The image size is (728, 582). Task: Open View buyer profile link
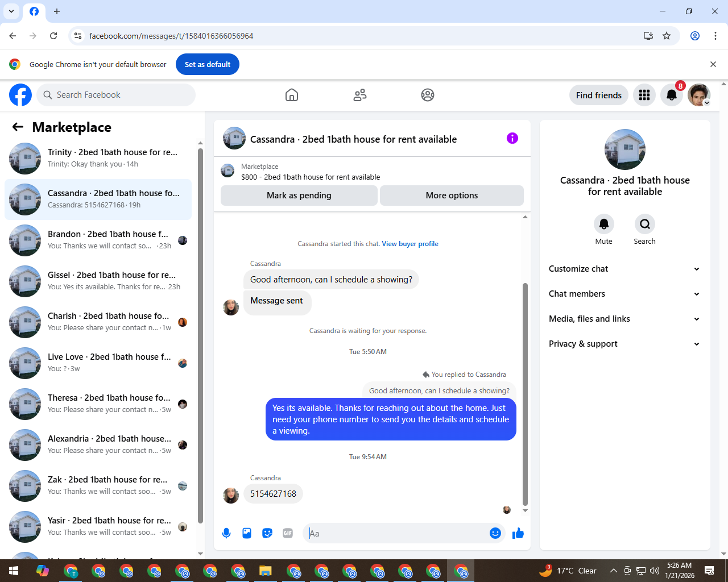410,244
